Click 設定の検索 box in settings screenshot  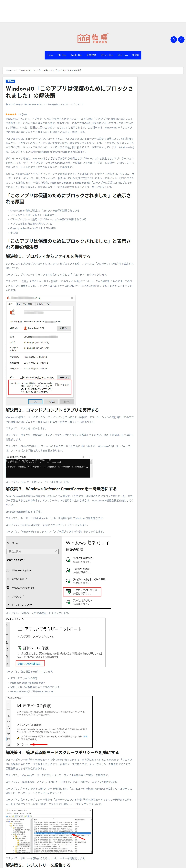click(33, 551)
